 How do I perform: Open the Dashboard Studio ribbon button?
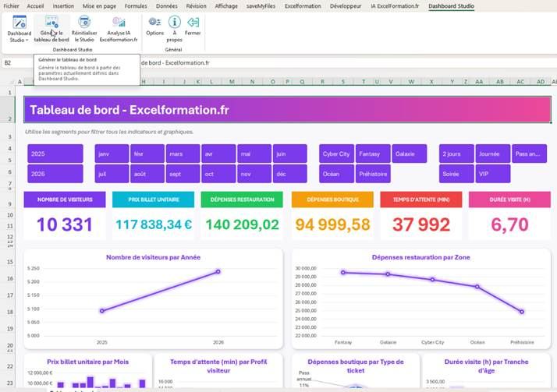click(x=20, y=29)
